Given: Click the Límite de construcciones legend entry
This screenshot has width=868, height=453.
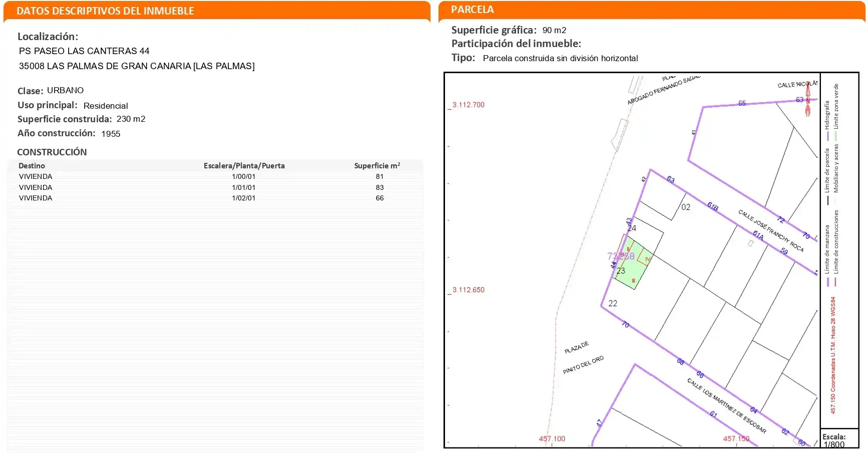Looking at the screenshot, I should click(835, 248).
